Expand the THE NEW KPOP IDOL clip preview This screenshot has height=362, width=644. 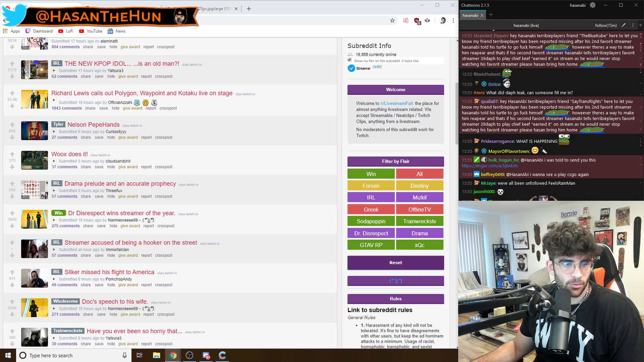pos(54,71)
